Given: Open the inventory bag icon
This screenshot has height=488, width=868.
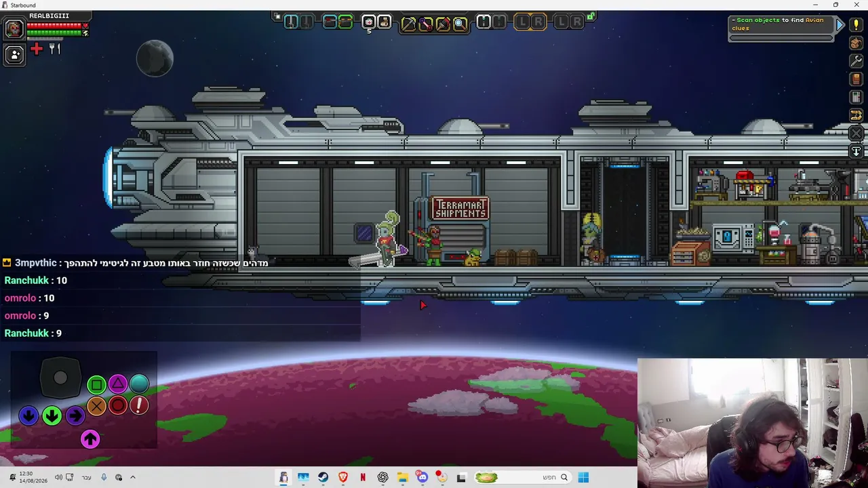Looking at the screenshot, I should coord(856,43).
